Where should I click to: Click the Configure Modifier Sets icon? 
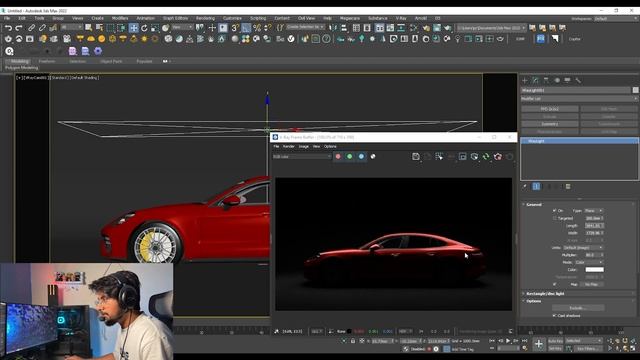click(x=568, y=187)
